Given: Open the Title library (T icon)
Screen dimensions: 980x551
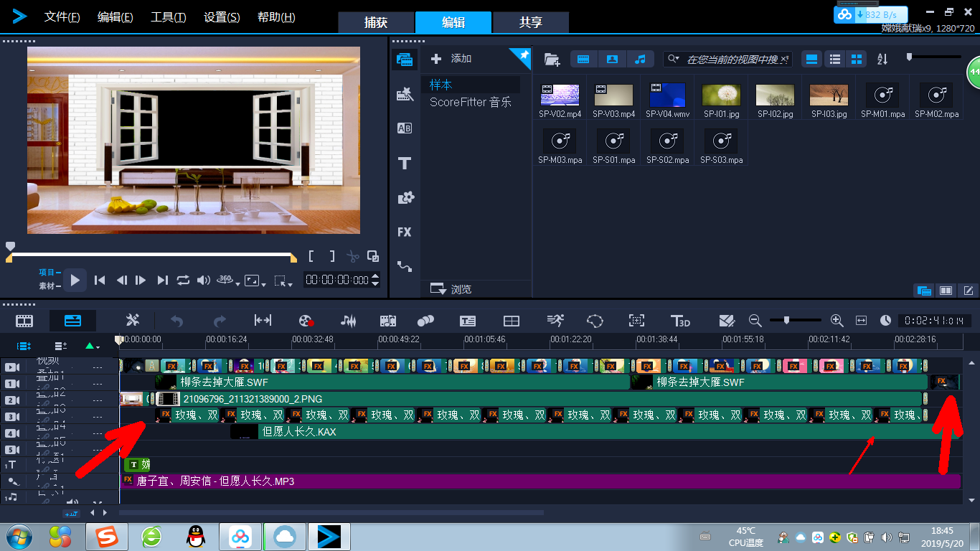Looking at the screenshot, I should 405,164.
